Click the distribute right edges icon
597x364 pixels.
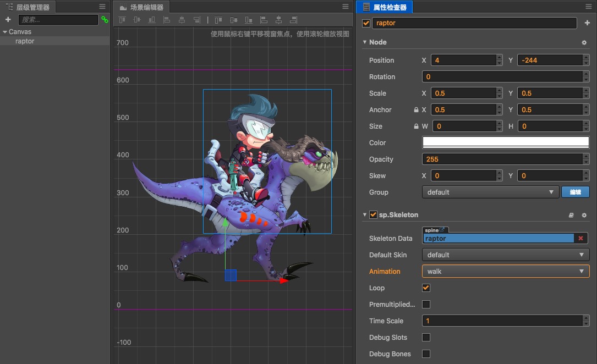294,20
